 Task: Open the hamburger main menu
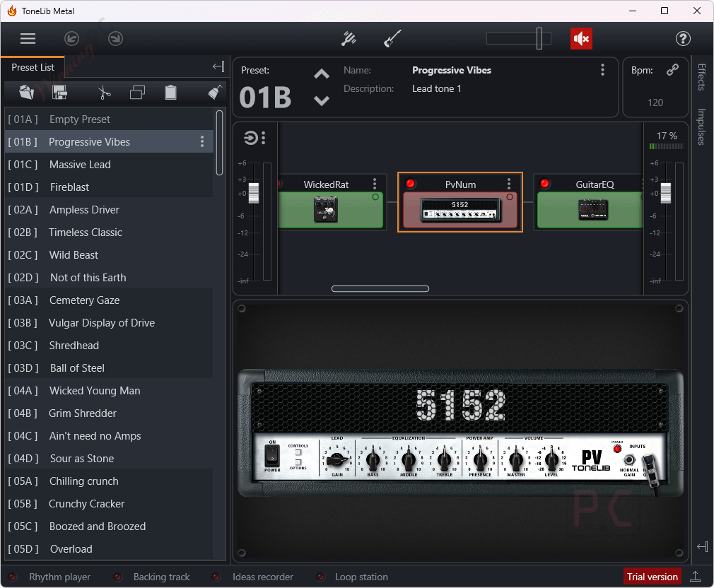[x=28, y=39]
